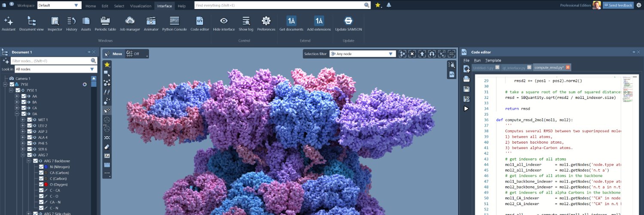The height and width of the screenshot is (215, 644).
Task: Click the yellow favorites star in top bar
Action: pyautogui.click(x=378, y=5)
